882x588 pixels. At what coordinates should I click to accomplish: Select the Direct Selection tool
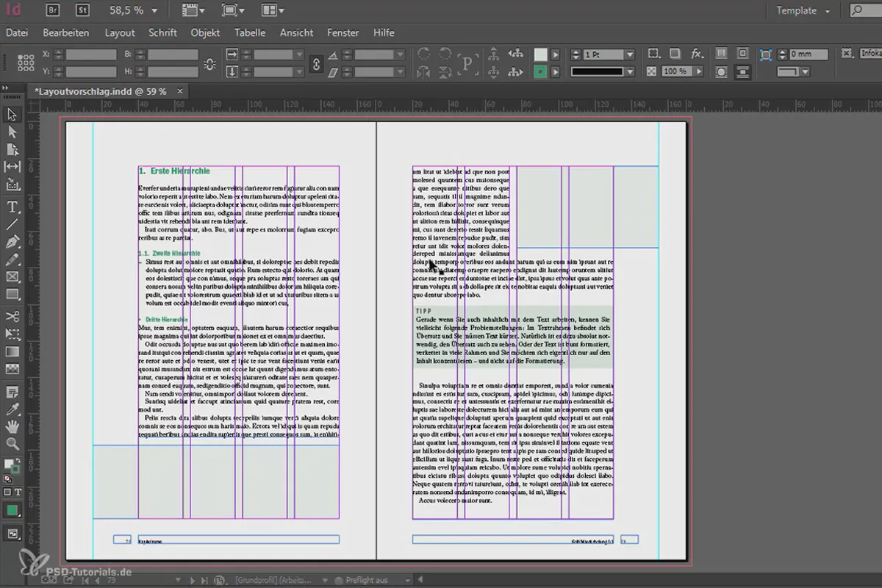[12, 132]
